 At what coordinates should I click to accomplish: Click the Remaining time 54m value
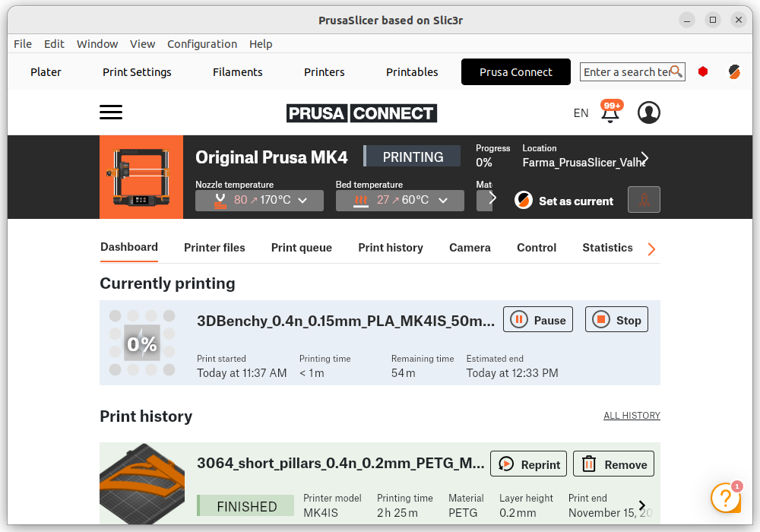click(404, 373)
